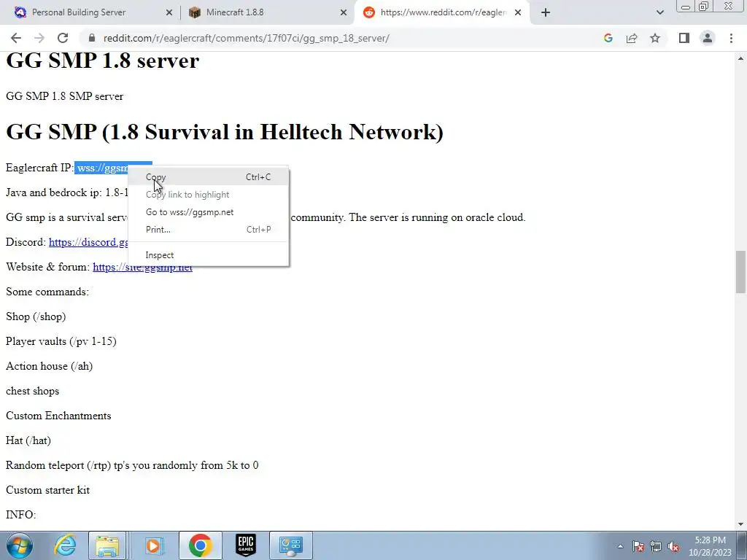This screenshot has height=560, width=747.
Task: Show hidden system tray icons
Action: (620, 546)
